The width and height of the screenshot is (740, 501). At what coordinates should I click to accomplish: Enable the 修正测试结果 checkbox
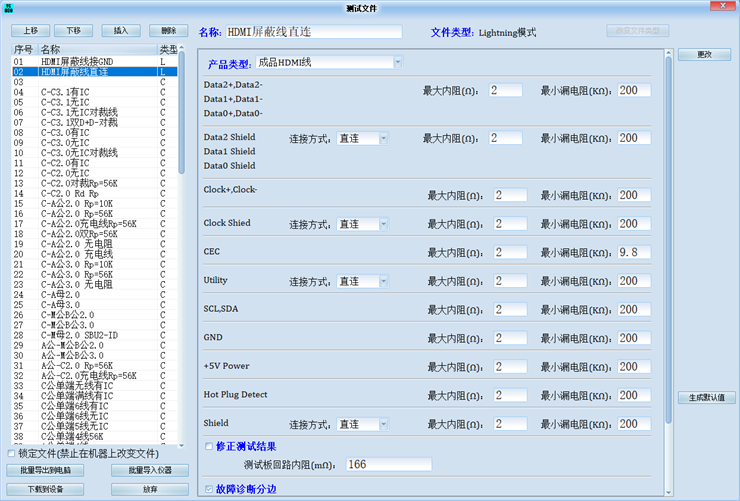tap(208, 445)
